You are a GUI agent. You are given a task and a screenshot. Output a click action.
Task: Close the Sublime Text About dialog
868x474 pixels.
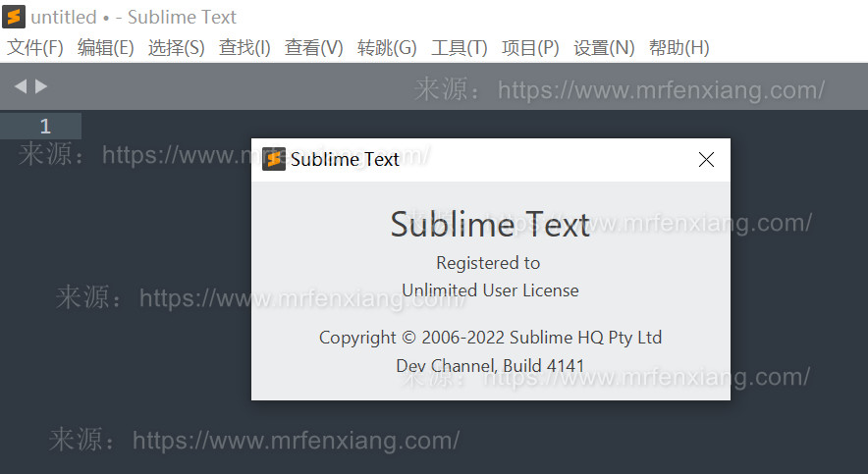click(705, 160)
